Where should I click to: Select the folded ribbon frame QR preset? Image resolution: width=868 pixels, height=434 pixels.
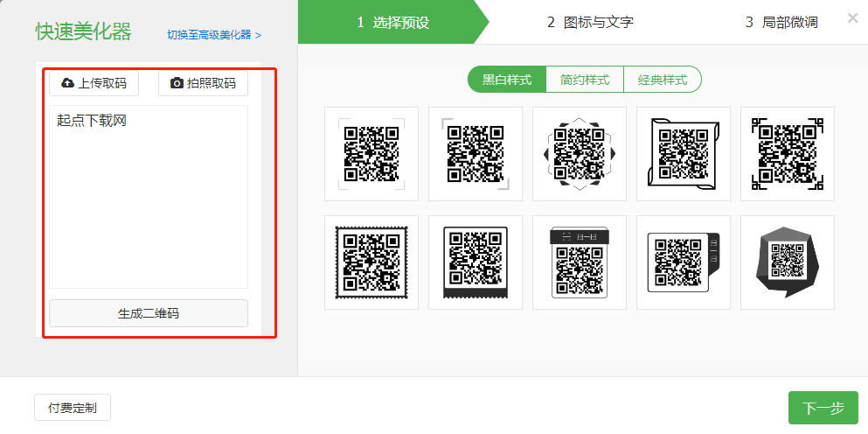[684, 153]
